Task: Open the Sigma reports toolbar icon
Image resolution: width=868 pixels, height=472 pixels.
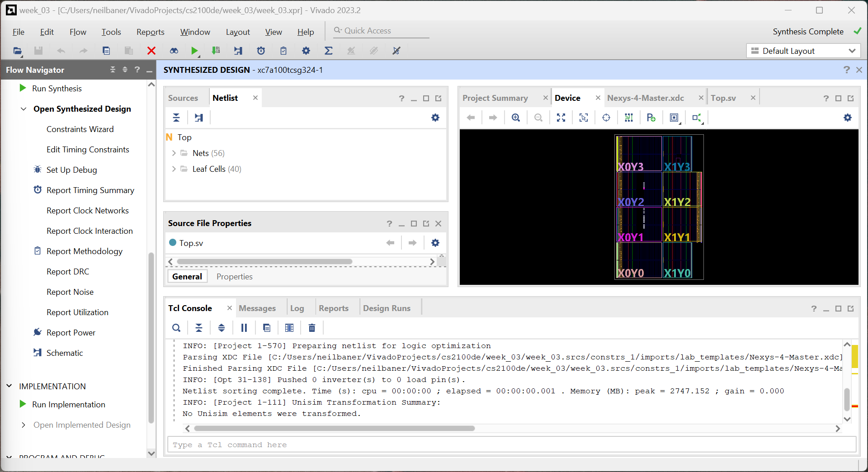Action: click(329, 51)
